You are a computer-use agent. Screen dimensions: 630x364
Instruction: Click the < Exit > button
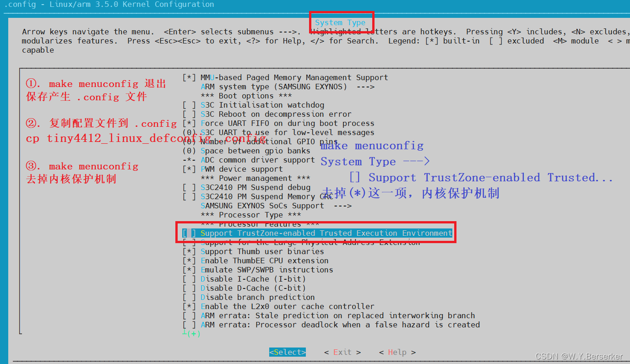pos(342,352)
